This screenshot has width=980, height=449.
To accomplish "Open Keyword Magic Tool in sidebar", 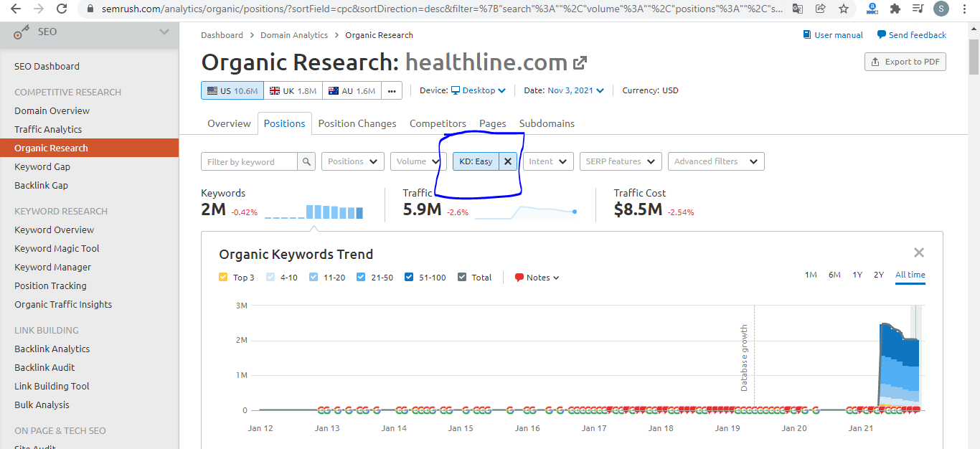I will click(x=57, y=248).
